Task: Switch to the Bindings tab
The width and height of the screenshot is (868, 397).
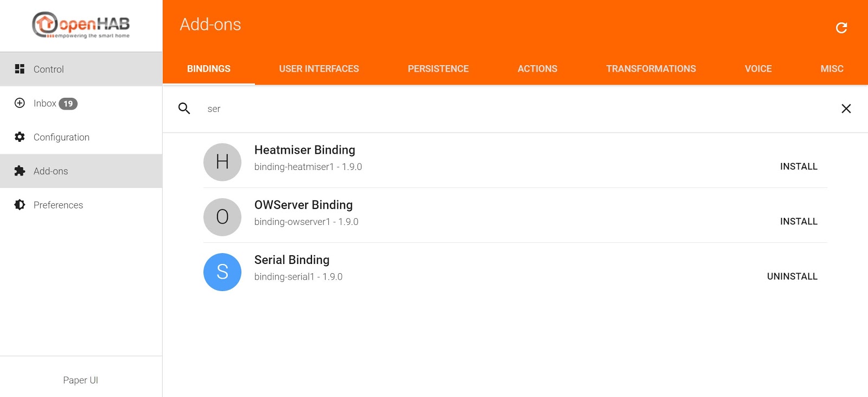Action: tap(209, 69)
